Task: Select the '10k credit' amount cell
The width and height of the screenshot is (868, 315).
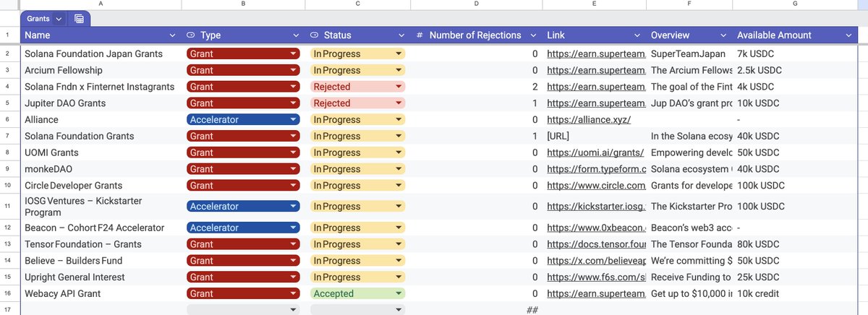Action: 796,294
